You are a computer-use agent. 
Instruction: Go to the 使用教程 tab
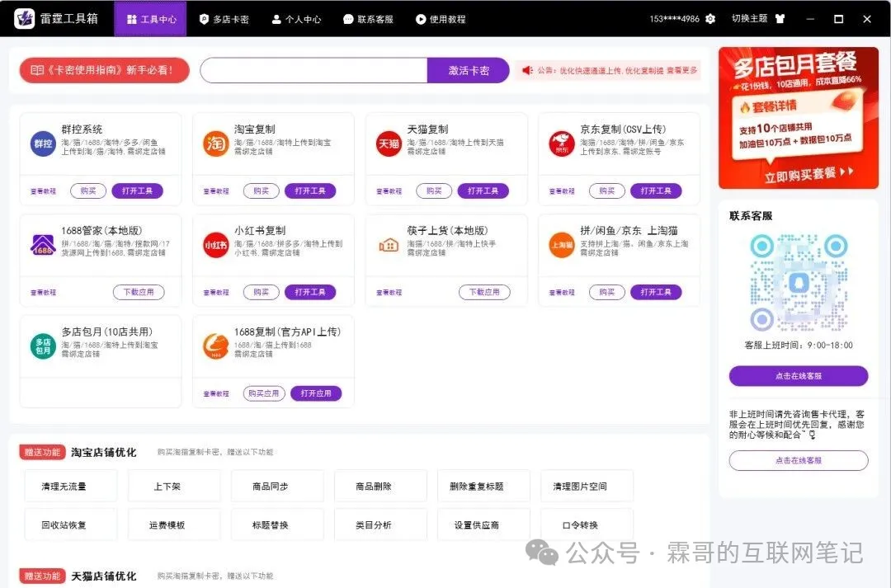(x=441, y=19)
